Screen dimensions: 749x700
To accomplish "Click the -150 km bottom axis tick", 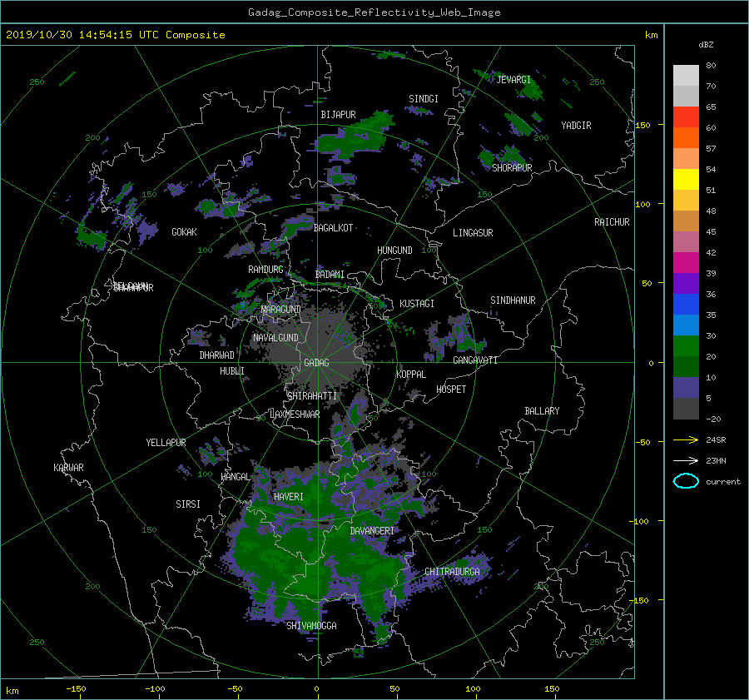I will click(76, 688).
